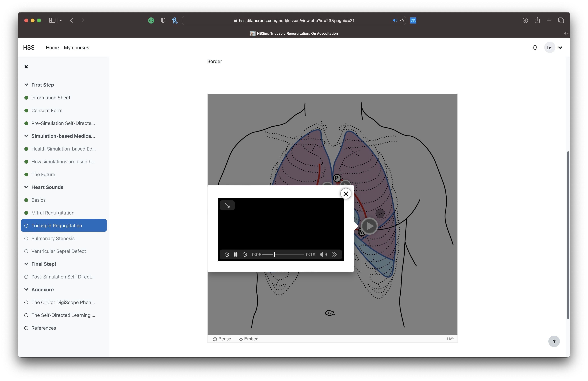The width and height of the screenshot is (588, 381).
Task: Show Safari tab overview
Action: point(561,20)
